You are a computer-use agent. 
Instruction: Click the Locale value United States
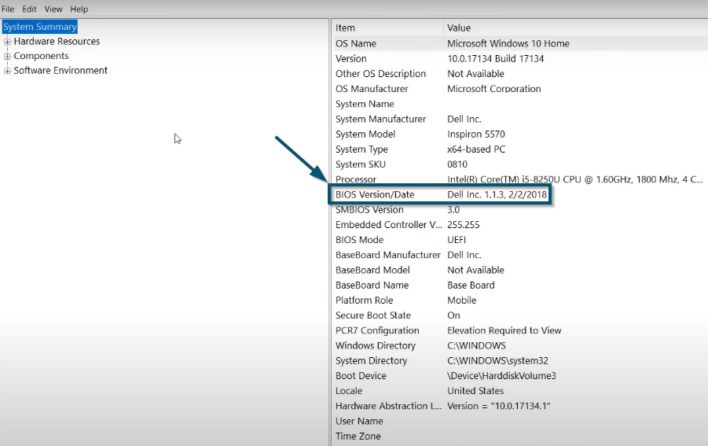[x=475, y=391]
